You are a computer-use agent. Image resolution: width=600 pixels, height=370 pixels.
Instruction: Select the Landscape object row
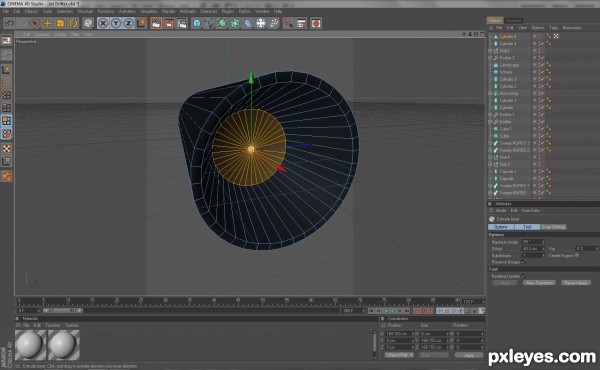coord(509,65)
